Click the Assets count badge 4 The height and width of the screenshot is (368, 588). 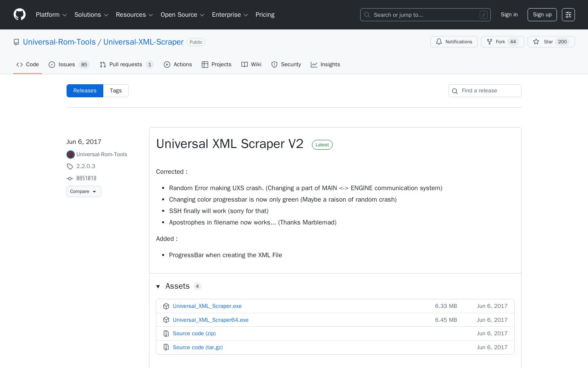pos(197,286)
